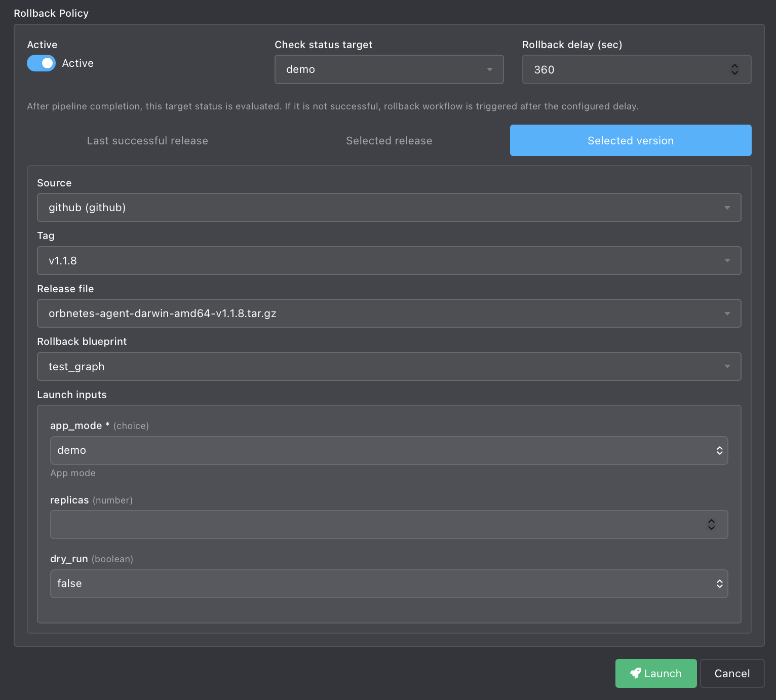776x700 pixels.
Task: Click the stepper arrows on Rollback delay field
Action: pyautogui.click(x=734, y=69)
